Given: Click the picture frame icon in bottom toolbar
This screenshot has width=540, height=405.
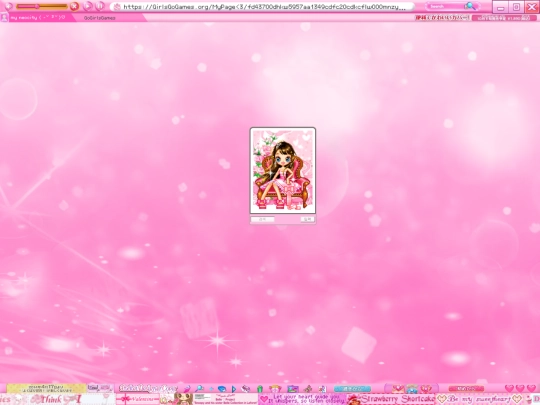Looking at the screenshot, I should 293,389.
